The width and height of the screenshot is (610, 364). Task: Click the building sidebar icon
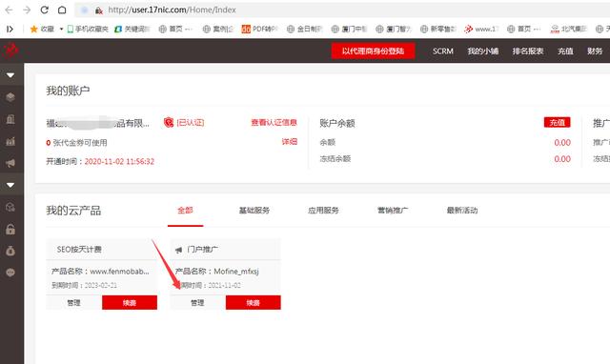tap(10, 119)
